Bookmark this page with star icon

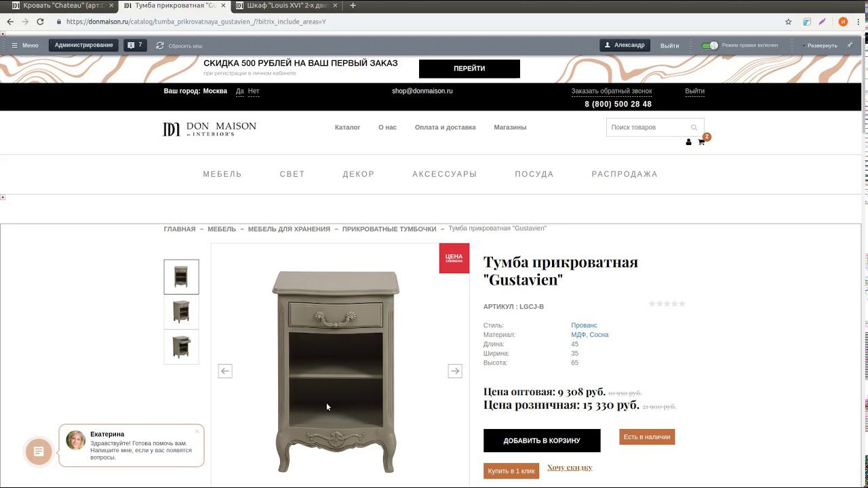(x=788, y=22)
